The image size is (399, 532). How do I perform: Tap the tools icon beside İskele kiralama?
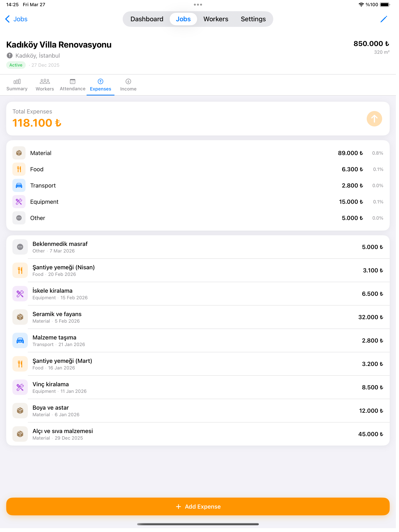point(20,293)
